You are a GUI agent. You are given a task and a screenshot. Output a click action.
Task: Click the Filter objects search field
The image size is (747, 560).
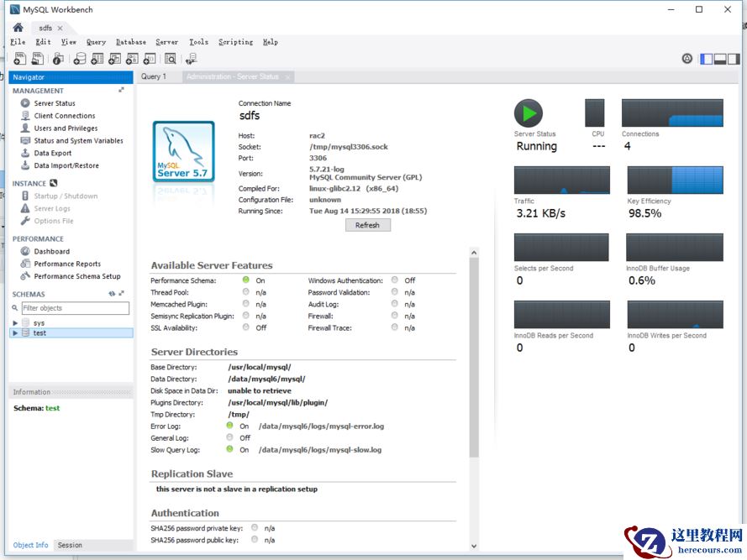pos(74,308)
